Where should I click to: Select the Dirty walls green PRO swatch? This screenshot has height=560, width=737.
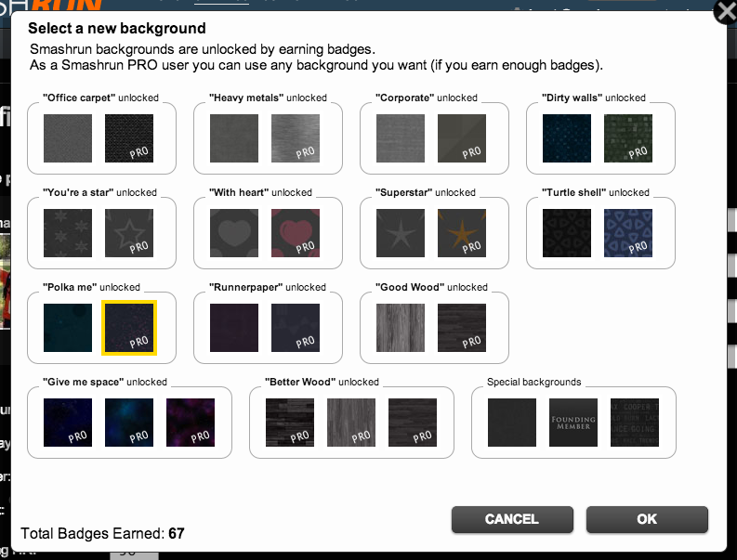pyautogui.click(x=628, y=138)
